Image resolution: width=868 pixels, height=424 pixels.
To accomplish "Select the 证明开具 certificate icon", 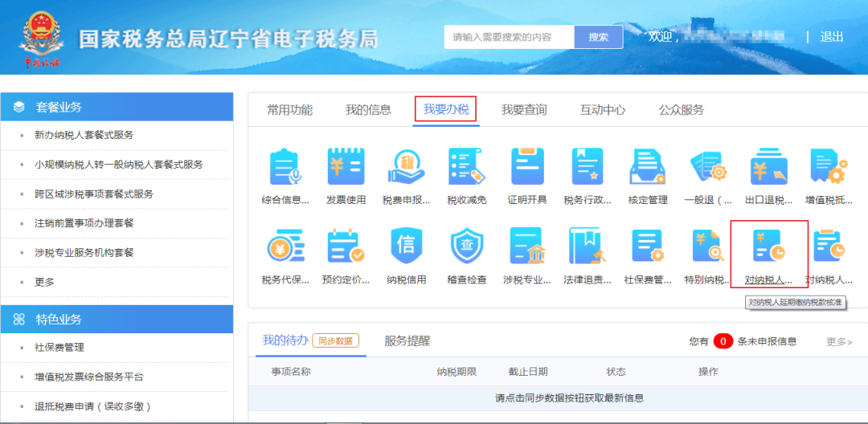I will coord(527,167).
